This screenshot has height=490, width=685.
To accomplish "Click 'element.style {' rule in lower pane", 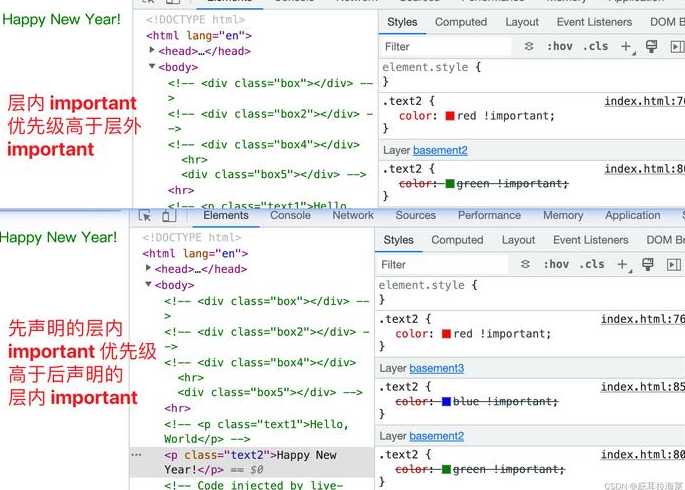I will coord(428,285).
